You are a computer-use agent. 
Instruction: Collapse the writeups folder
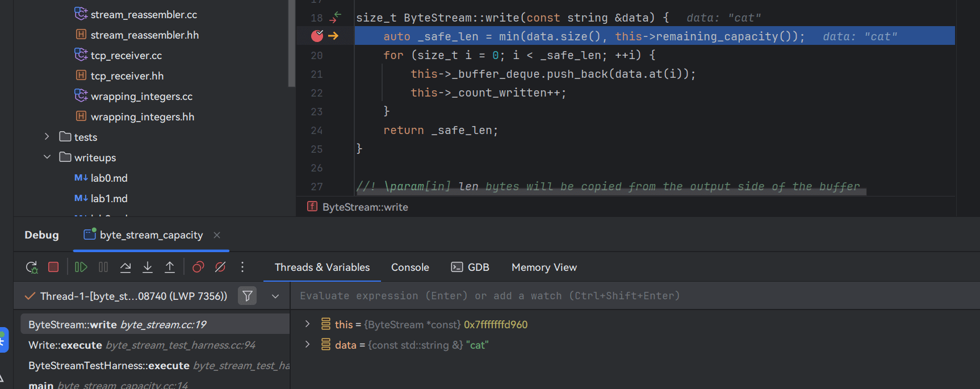47,157
